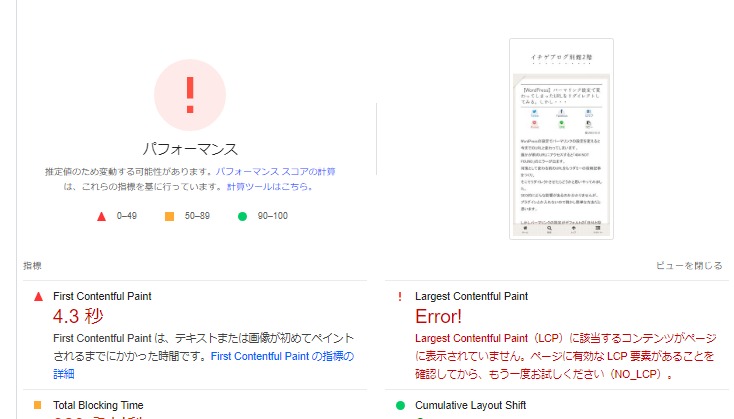Expand the Cumulative Layout Shift metric title
The image size is (734, 419).
[x=474, y=405]
